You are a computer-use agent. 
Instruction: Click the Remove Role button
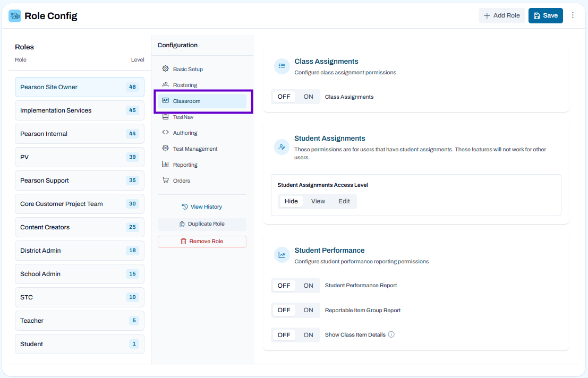coord(202,242)
